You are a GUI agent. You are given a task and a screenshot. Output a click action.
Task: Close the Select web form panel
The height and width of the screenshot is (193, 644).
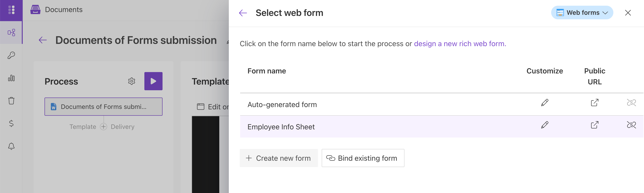[628, 13]
